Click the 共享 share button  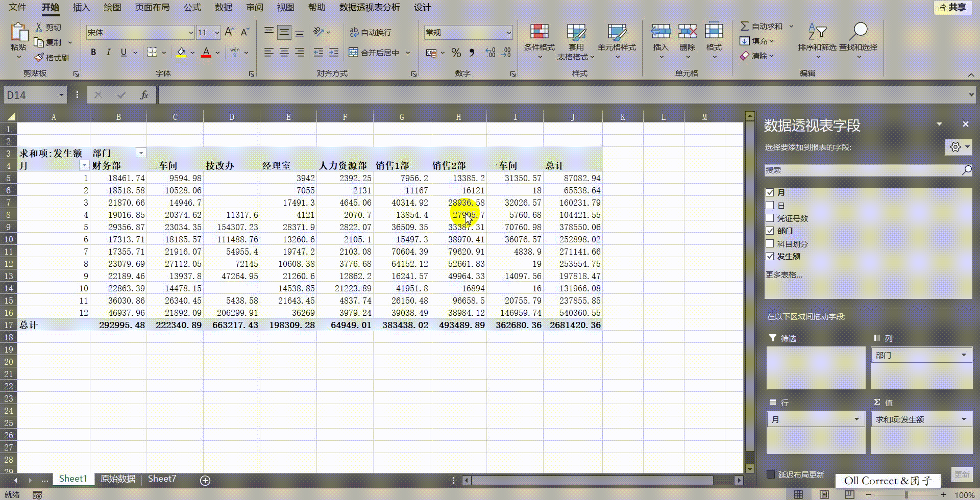coord(952,7)
